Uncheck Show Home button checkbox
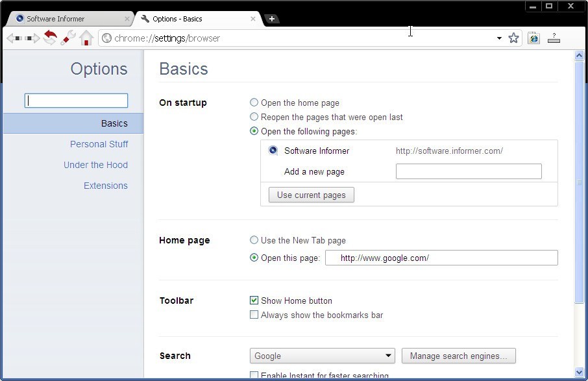 [x=254, y=300]
